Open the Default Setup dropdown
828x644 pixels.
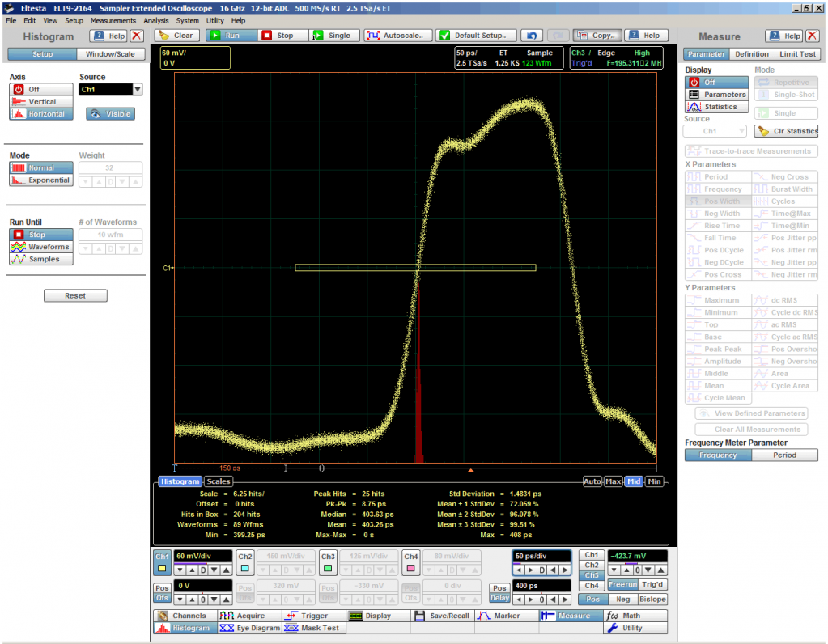pyautogui.click(x=477, y=36)
